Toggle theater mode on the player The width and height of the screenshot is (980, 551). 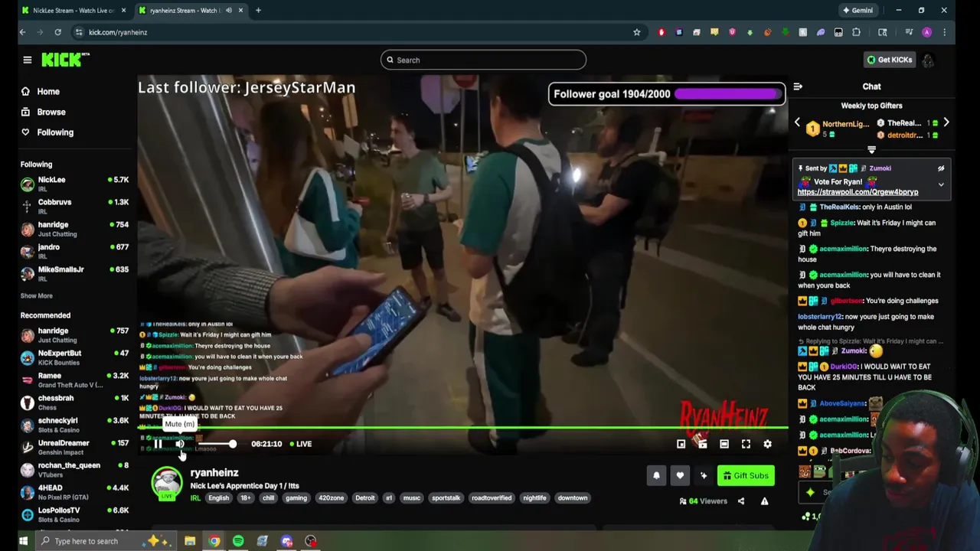tap(724, 444)
